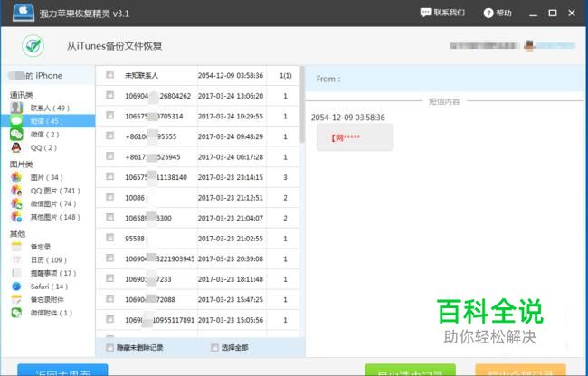Open the 日历 (109) calendar icon
The height and width of the screenshot is (376, 588).
pyautogui.click(x=16, y=260)
